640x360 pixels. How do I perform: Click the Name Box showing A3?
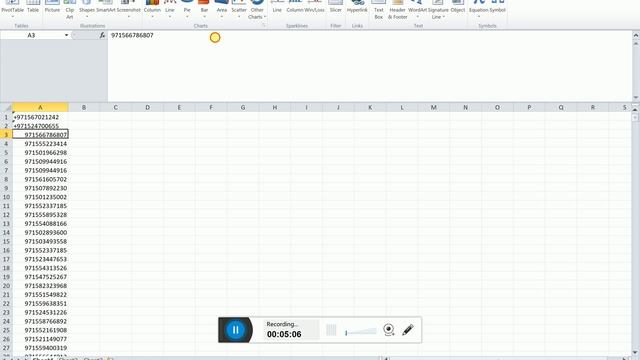point(31,36)
